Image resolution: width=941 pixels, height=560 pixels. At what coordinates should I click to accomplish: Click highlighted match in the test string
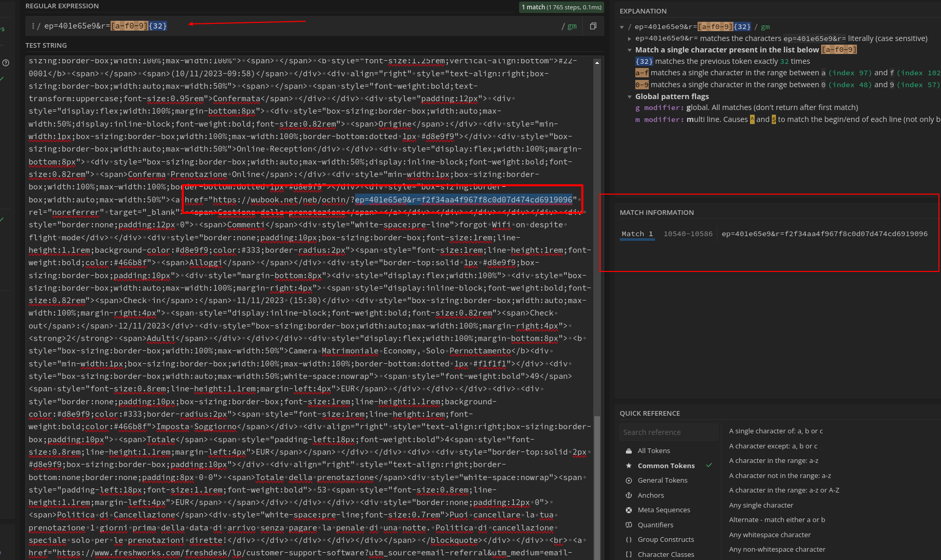[x=463, y=200]
